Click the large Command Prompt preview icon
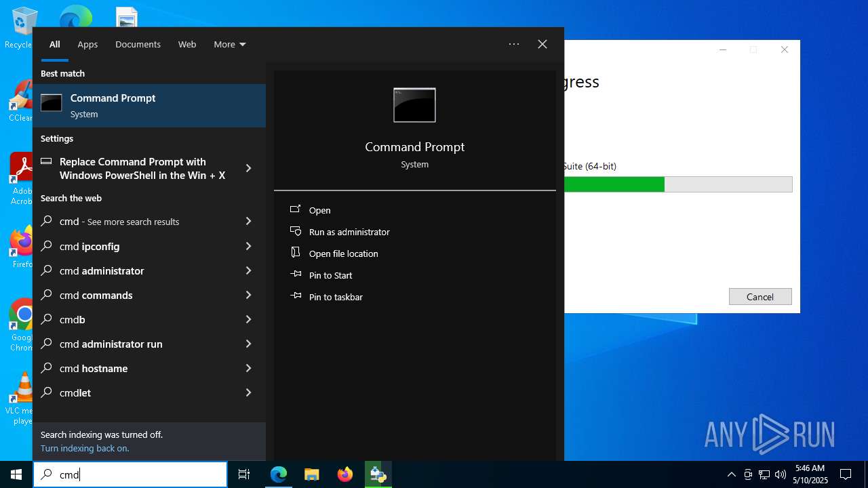This screenshot has width=868, height=488. [414, 105]
